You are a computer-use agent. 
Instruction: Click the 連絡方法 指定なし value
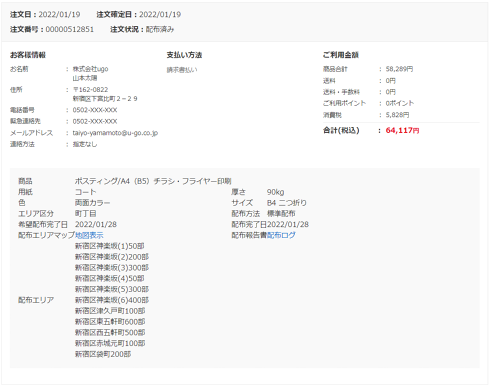(85, 145)
